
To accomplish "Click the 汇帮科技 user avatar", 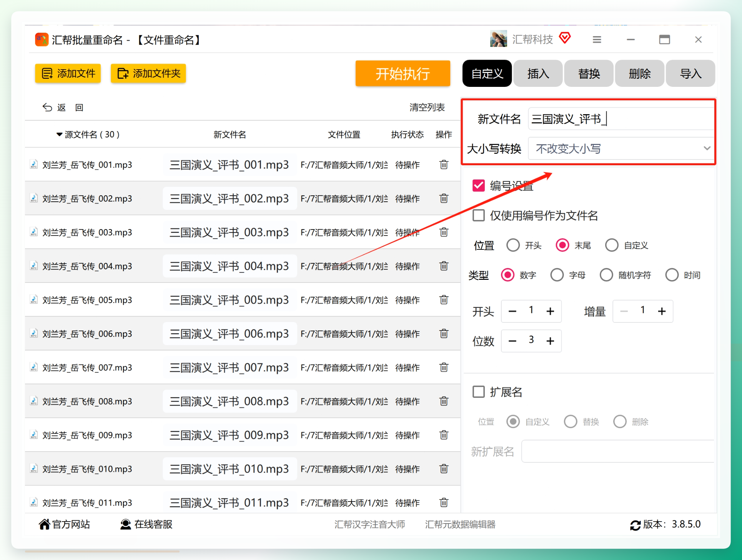I will click(x=498, y=39).
